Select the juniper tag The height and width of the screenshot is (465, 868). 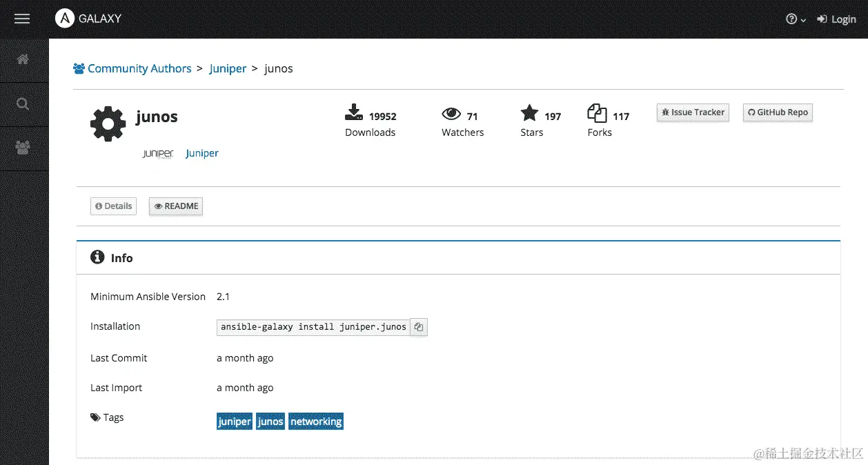coord(235,422)
